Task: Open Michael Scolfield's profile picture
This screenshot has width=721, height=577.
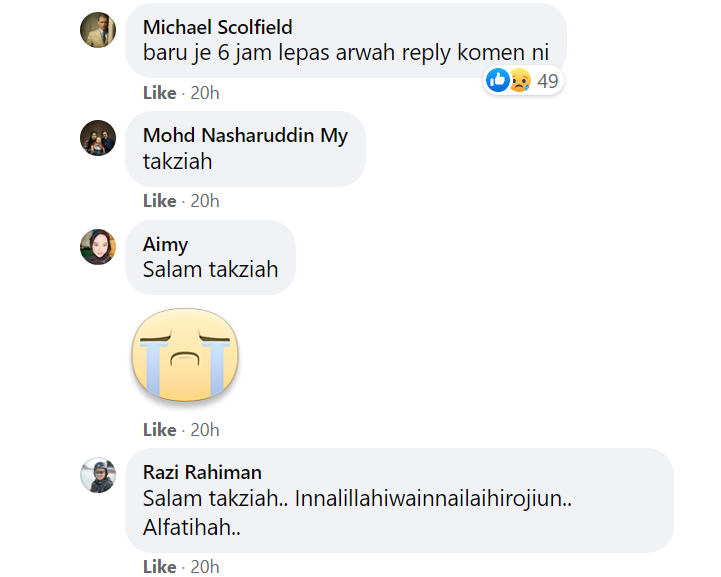Action: (x=98, y=30)
